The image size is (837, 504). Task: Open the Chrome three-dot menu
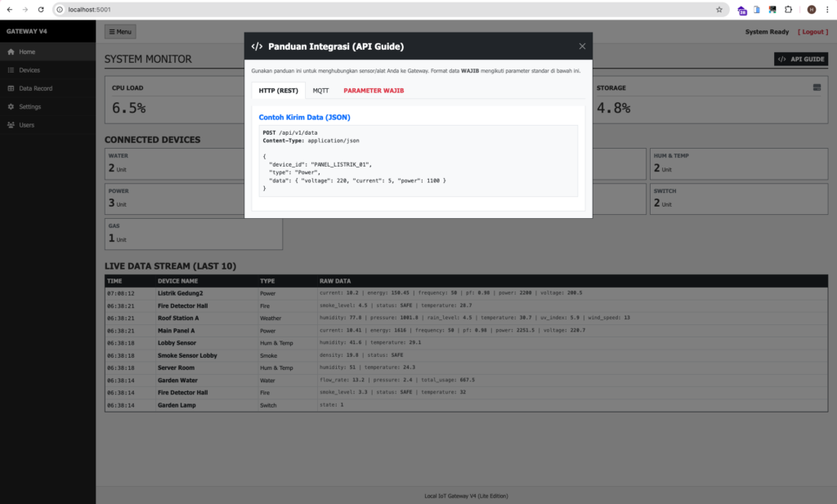pos(826,9)
